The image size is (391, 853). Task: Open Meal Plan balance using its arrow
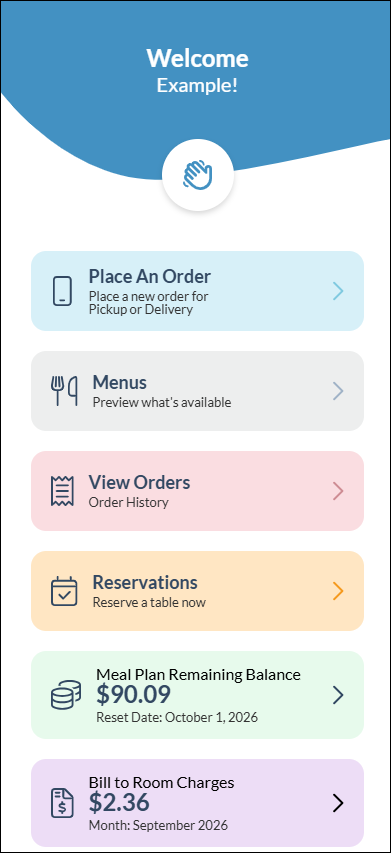pyautogui.click(x=338, y=695)
